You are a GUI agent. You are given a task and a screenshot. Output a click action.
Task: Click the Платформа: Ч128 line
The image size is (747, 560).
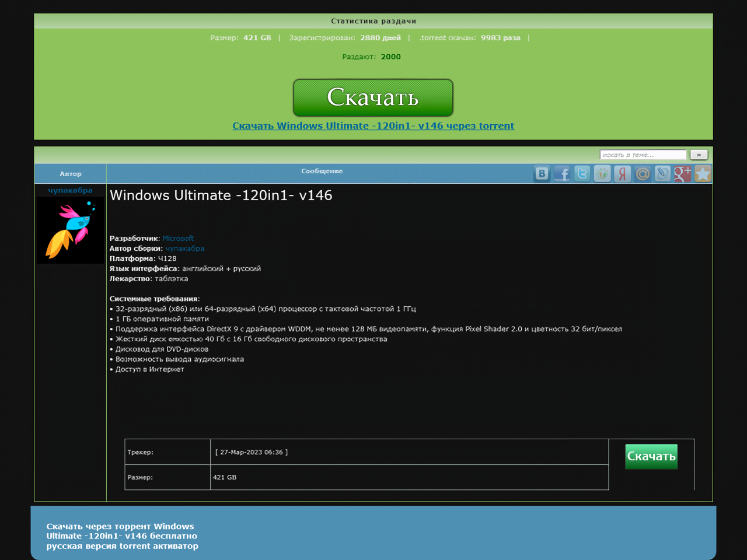tap(143, 258)
